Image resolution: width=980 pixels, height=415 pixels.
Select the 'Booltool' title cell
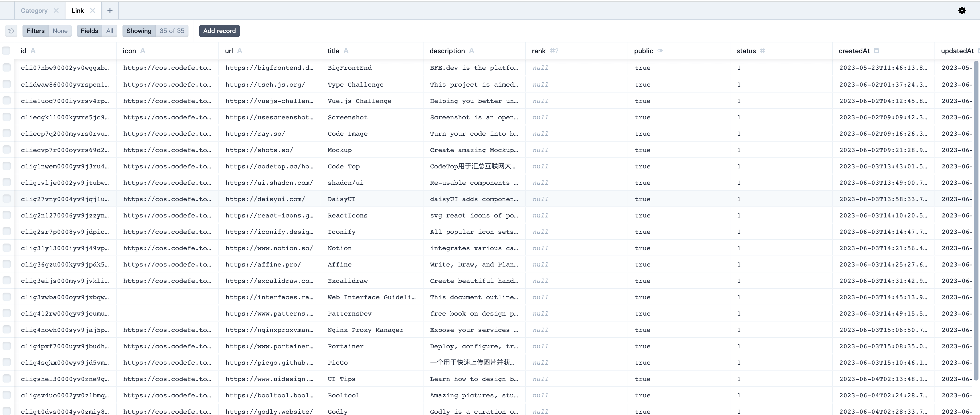[x=372, y=395]
